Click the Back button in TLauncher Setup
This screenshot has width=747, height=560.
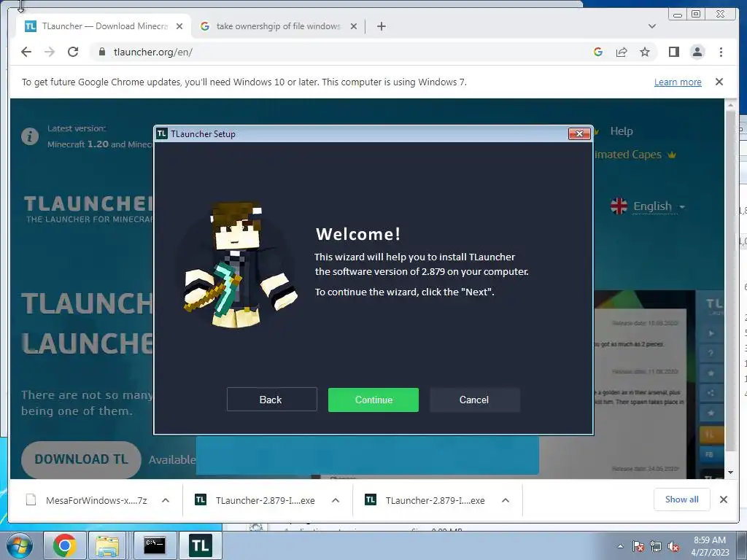(x=271, y=400)
